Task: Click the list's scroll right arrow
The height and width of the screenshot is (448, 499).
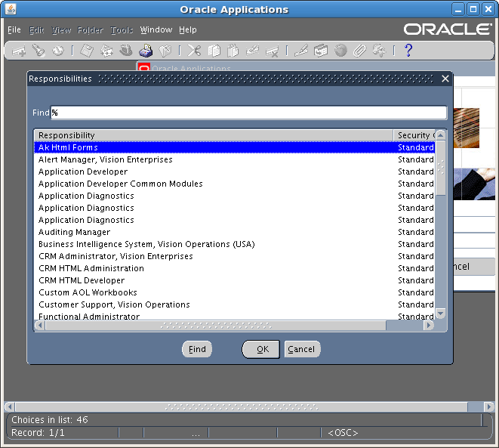Action: (x=429, y=326)
